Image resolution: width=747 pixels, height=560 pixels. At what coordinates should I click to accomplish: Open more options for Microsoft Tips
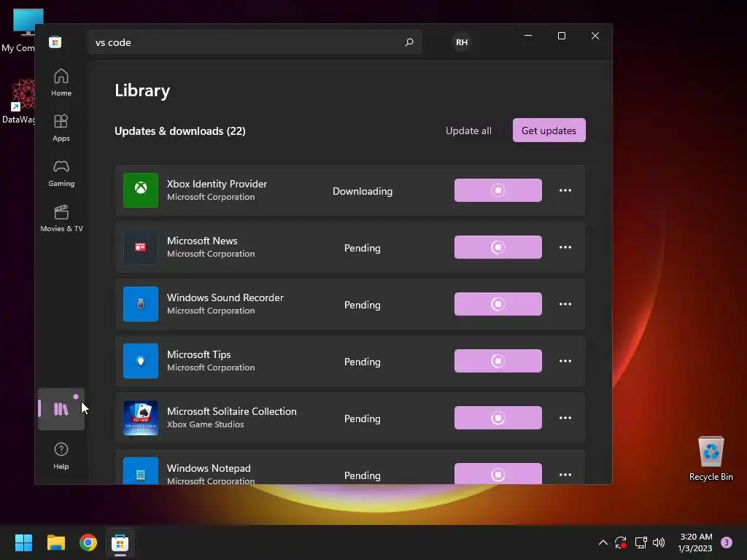[x=565, y=361]
